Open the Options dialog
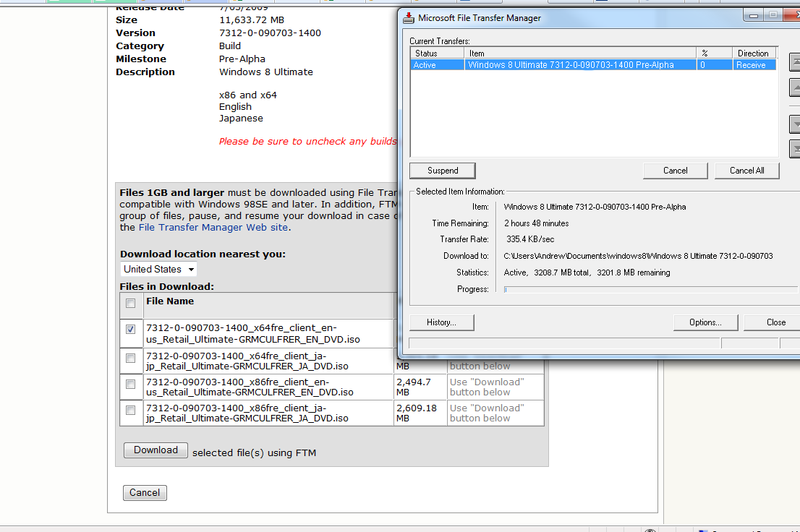 pyautogui.click(x=705, y=322)
